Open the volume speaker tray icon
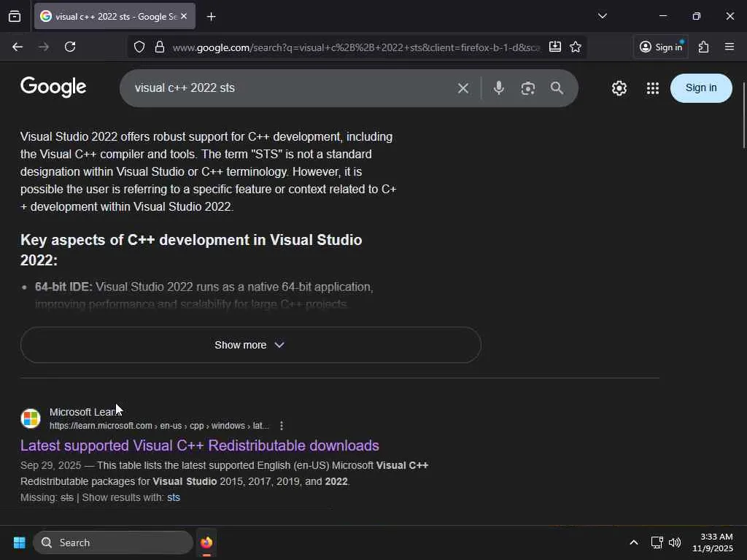This screenshot has width=747, height=560. click(x=675, y=542)
